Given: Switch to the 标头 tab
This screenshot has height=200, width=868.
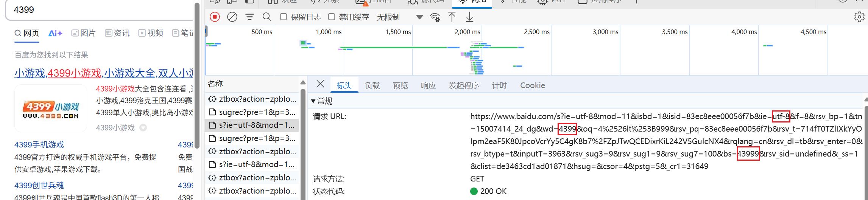Looking at the screenshot, I should (x=344, y=85).
